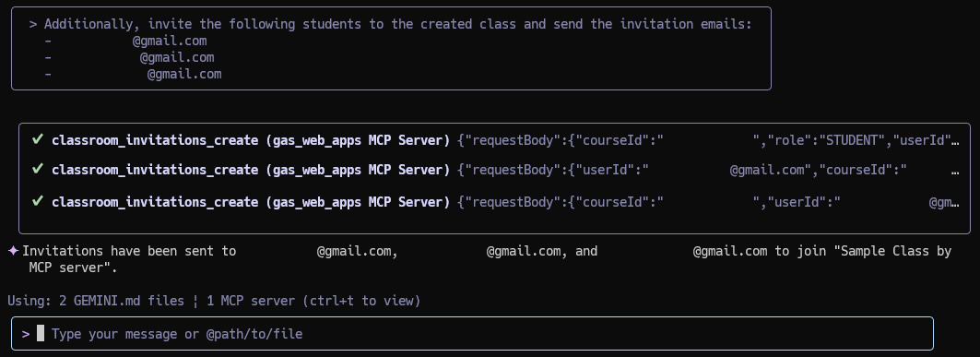The image size is (980, 357).
Task: Click the sparkle icon before Invitations response
Action: pyautogui.click(x=13, y=251)
